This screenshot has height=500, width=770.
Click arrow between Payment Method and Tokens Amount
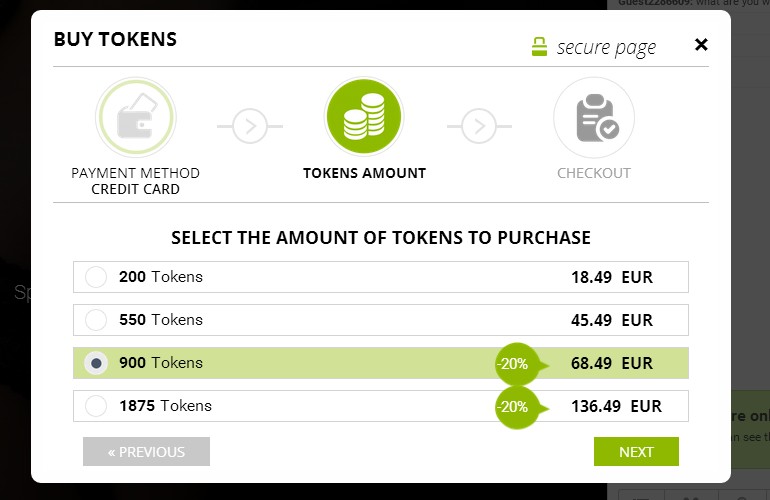(250, 126)
